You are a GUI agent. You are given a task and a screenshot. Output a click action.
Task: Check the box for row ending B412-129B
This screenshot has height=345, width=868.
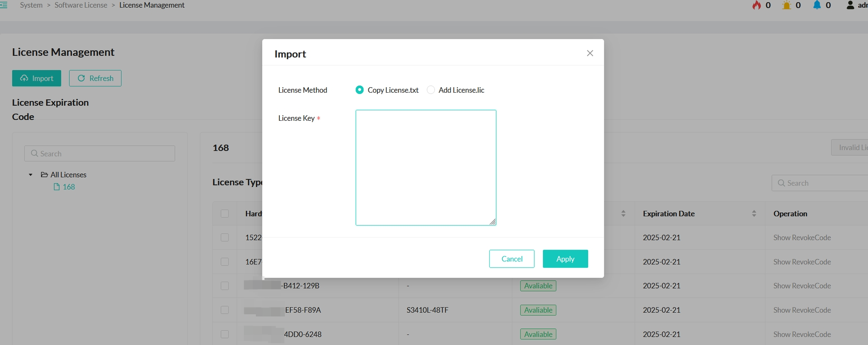pyautogui.click(x=225, y=286)
